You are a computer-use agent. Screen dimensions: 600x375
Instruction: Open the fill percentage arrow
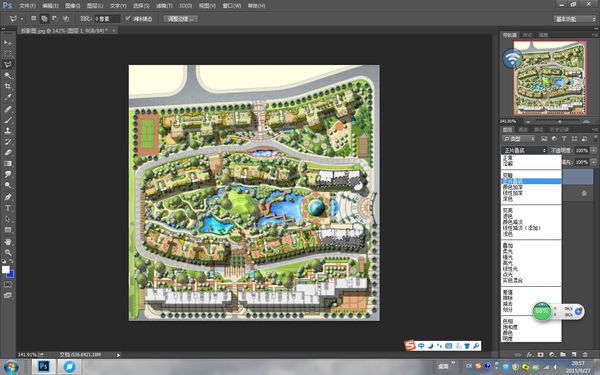593,162
